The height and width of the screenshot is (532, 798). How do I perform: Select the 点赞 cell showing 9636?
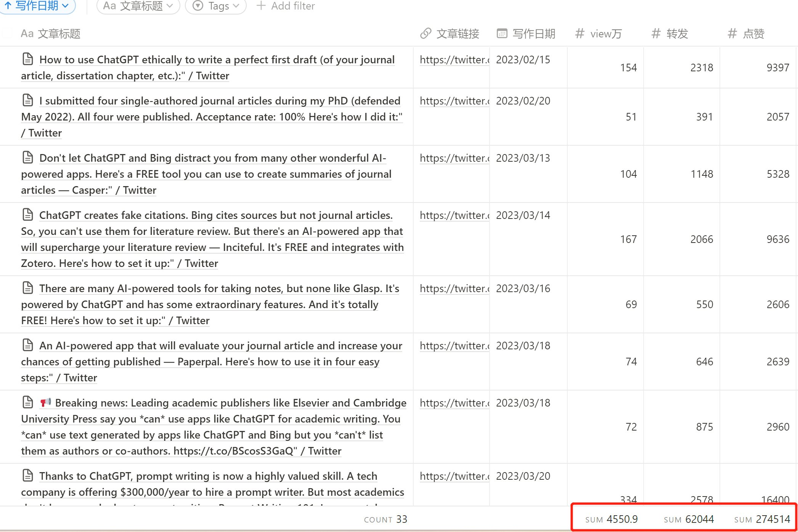[758, 239]
